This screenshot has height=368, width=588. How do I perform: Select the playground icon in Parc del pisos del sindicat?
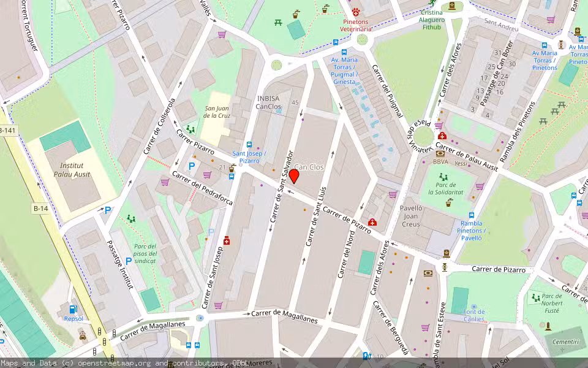[131, 218]
